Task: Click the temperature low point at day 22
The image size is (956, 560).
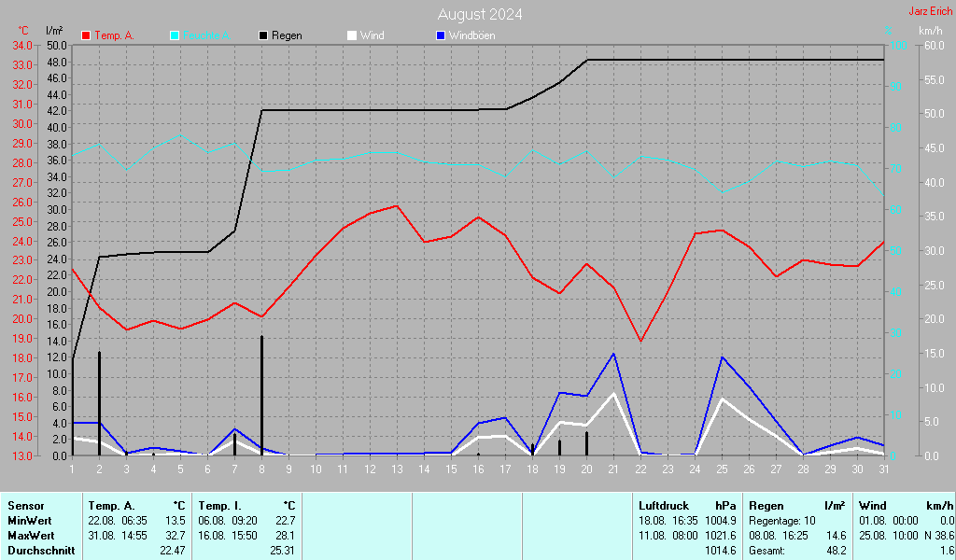Action: click(640, 341)
